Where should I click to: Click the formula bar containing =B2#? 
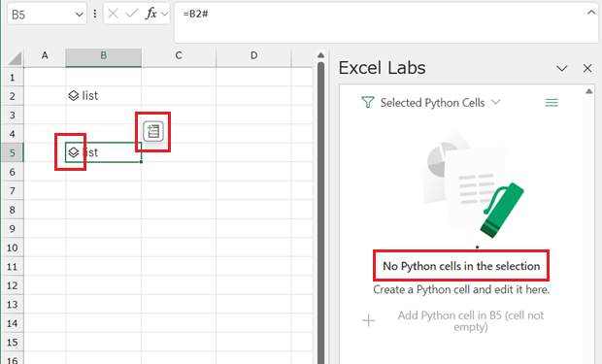[x=385, y=22]
